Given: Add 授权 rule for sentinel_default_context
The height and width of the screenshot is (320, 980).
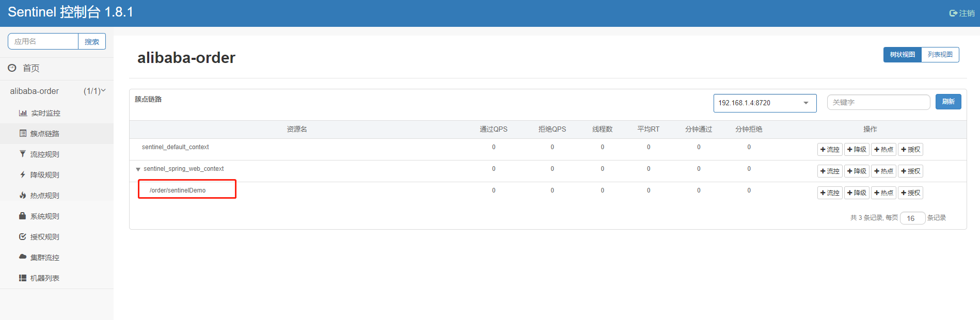Looking at the screenshot, I should [x=910, y=150].
